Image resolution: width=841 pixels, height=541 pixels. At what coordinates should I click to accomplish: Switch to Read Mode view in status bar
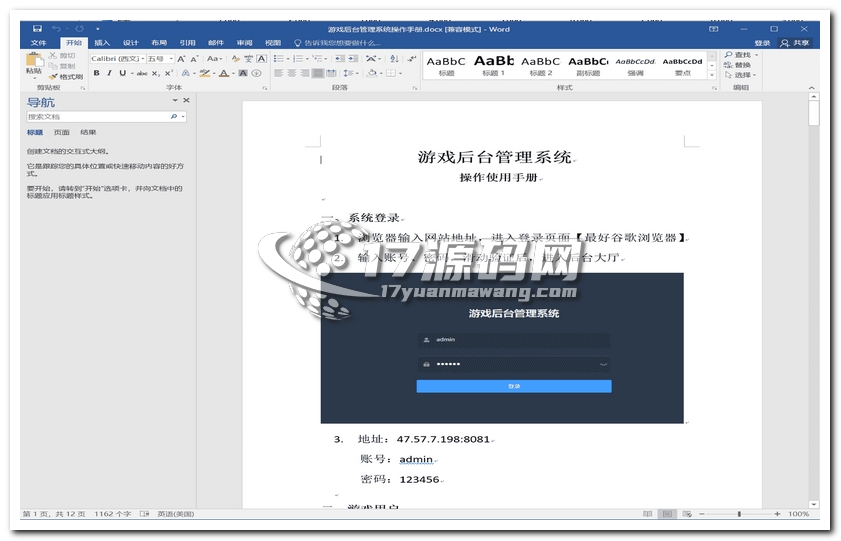(647, 514)
